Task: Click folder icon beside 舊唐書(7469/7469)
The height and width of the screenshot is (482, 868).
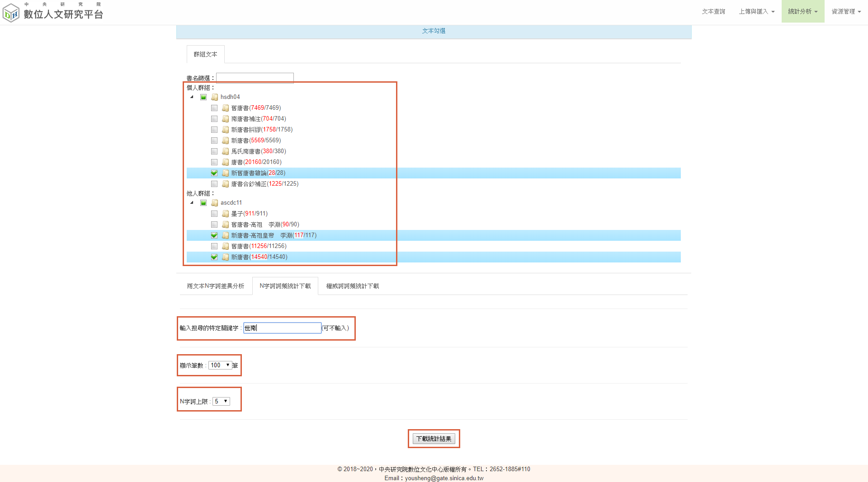Action: [x=226, y=108]
